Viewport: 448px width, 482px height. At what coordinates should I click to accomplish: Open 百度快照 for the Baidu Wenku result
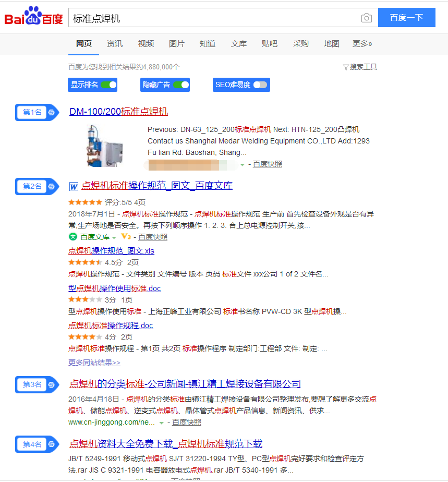pos(153,237)
